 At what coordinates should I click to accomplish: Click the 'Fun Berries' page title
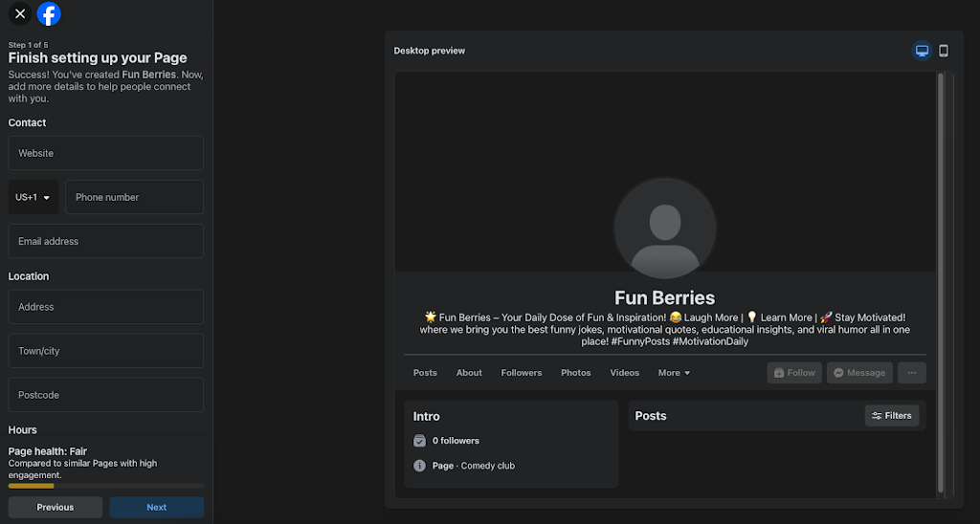665,298
